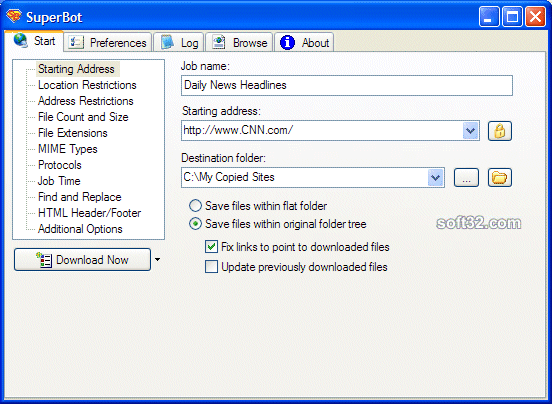Open the Download Now options arrow

(x=157, y=259)
